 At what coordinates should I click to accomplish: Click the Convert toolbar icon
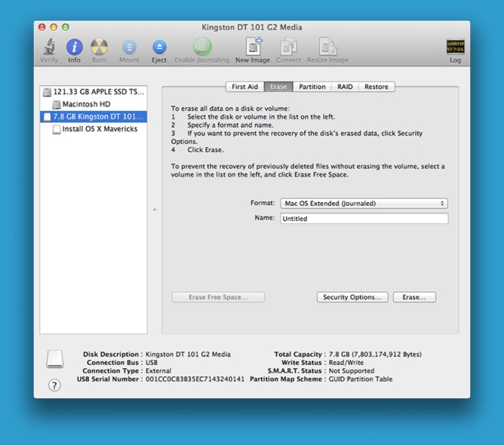pos(288,47)
